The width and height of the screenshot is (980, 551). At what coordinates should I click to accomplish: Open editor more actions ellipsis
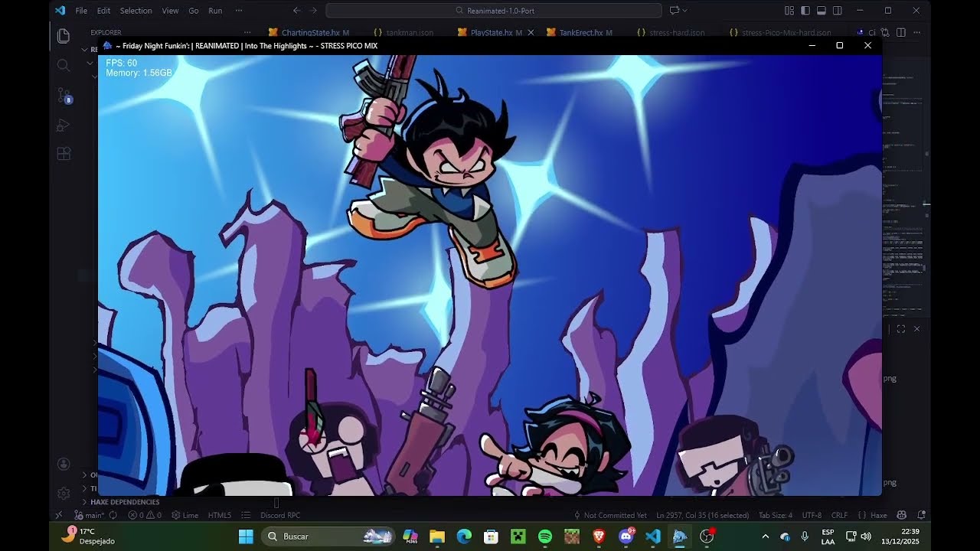(916, 33)
